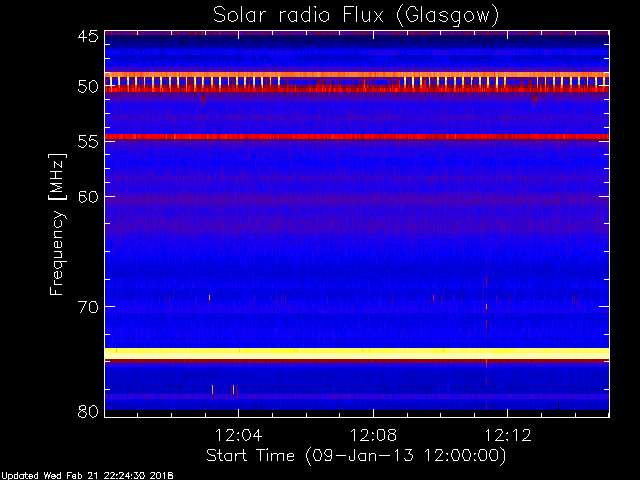Click the 50 MHz frequency label
The height and width of the screenshot is (480, 640).
pyautogui.click(x=88, y=87)
